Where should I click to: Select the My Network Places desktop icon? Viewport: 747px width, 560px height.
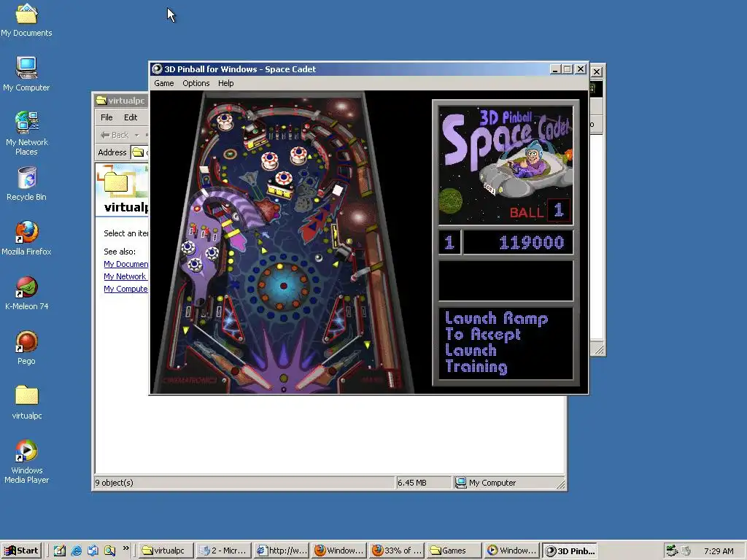26,133
